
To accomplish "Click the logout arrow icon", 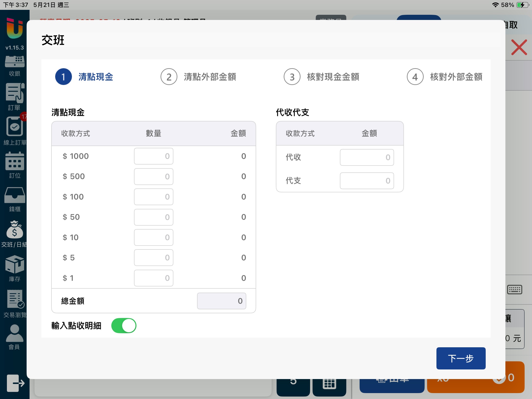I will (x=15, y=383).
